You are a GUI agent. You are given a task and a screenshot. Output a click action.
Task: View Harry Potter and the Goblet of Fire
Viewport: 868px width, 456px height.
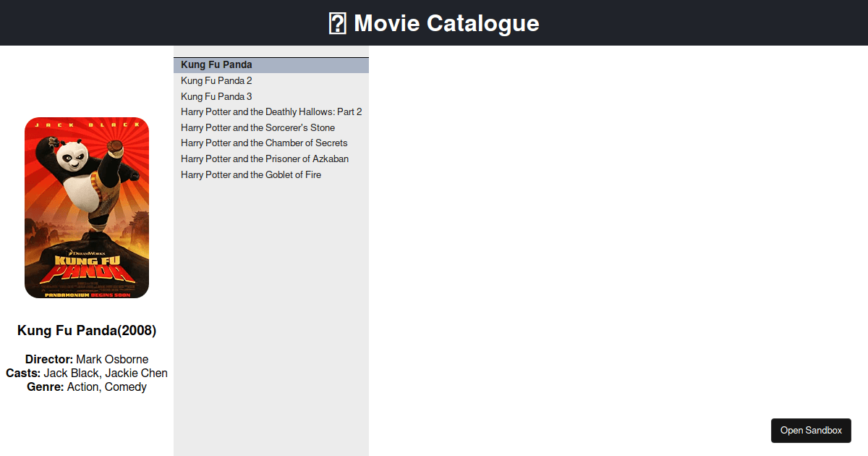[x=251, y=175]
